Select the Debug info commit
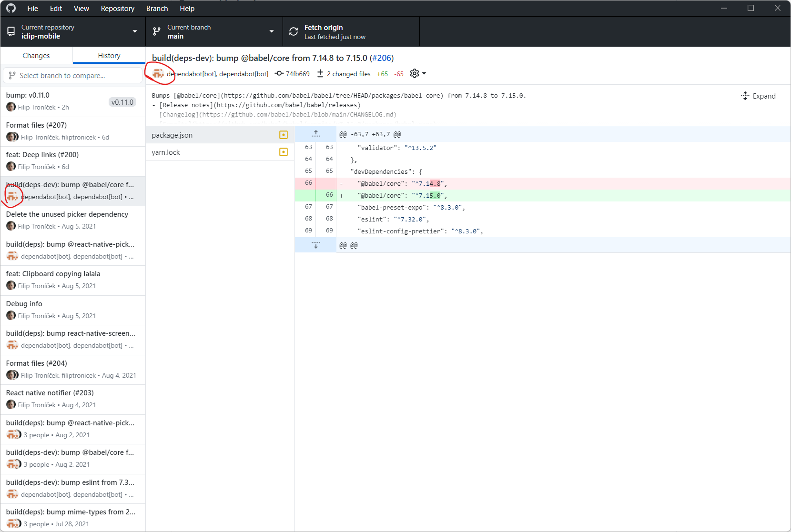 coord(73,310)
